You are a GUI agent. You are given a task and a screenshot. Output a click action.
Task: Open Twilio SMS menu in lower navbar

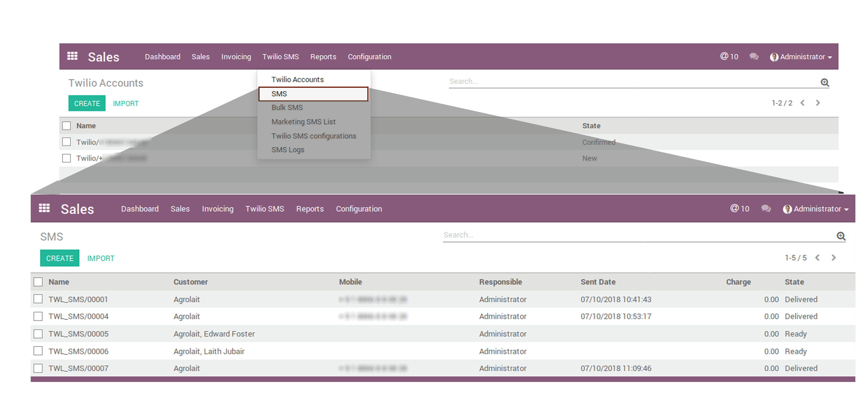point(264,209)
